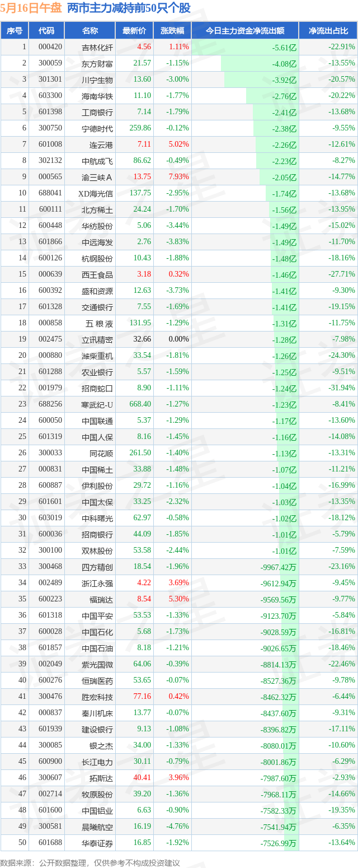Click 招商蛇口 outflow ratio -31.94%

click(x=342, y=388)
